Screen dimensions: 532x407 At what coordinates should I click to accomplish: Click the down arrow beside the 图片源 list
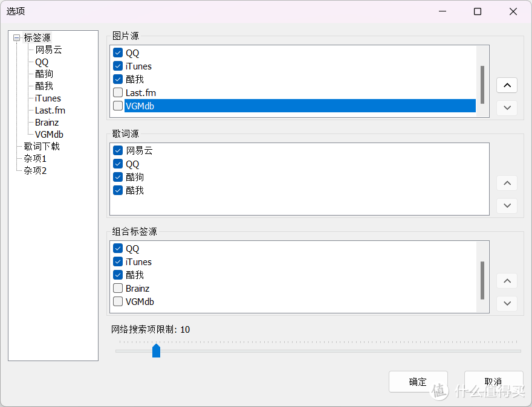[507, 107]
